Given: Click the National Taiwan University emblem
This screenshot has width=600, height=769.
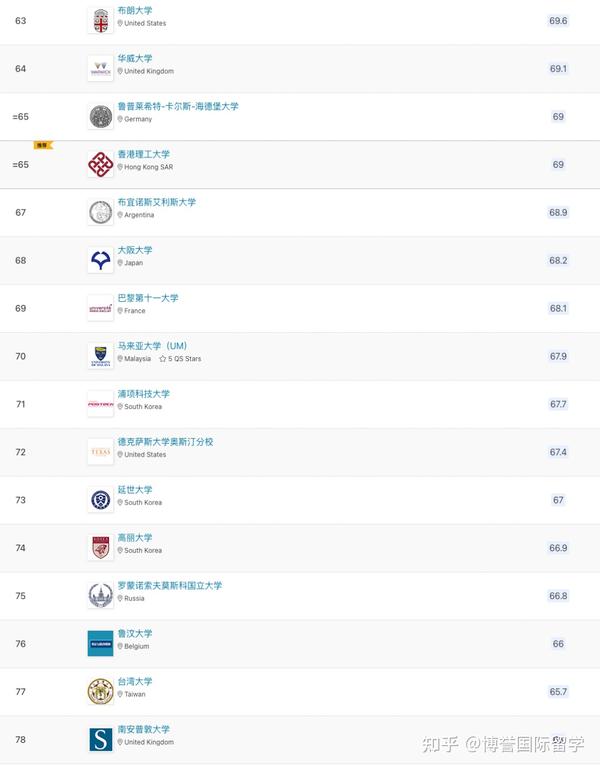Looking at the screenshot, I should pos(100,692).
